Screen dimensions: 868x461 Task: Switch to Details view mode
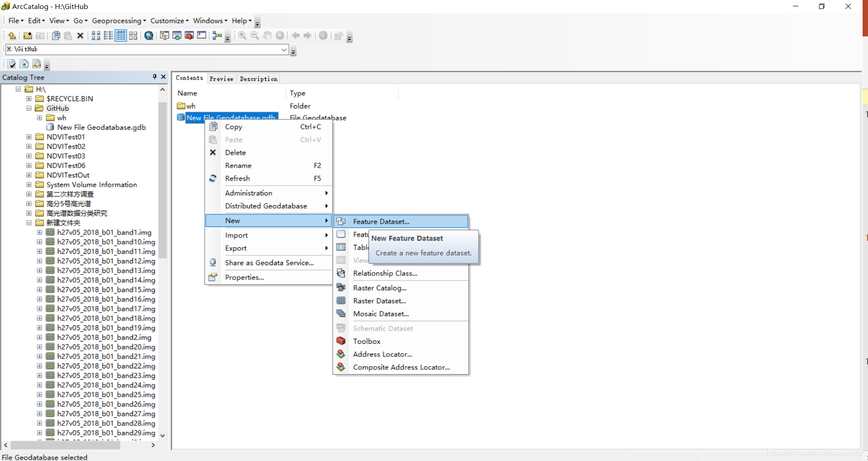(x=121, y=35)
